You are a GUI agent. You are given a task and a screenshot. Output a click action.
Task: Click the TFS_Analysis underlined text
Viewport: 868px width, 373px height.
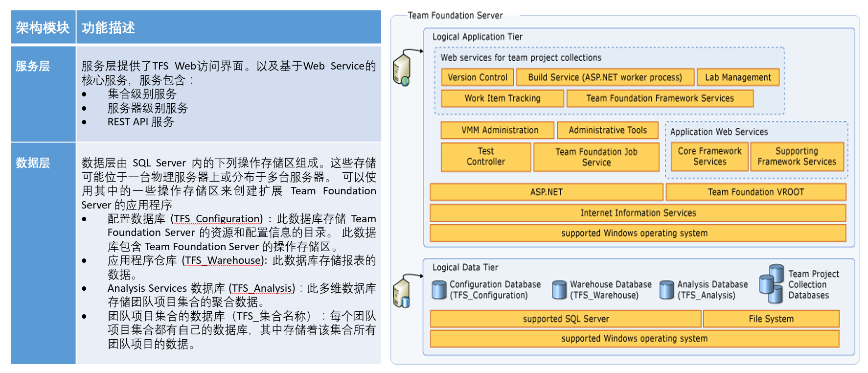click(x=262, y=288)
